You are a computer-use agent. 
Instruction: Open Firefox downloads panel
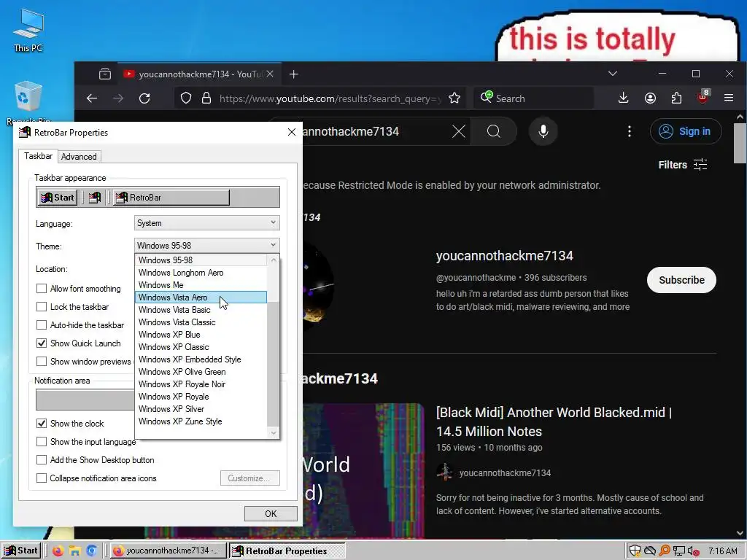tap(623, 98)
